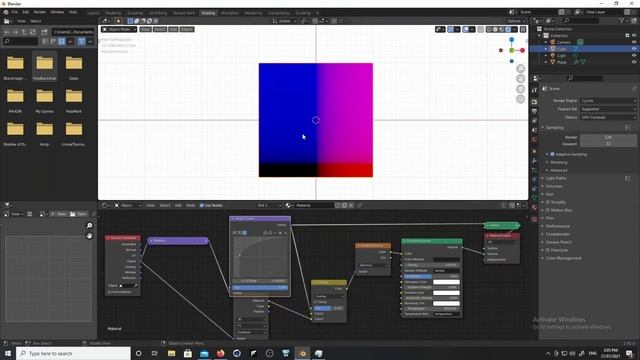The width and height of the screenshot is (640, 360).
Task: Go back in file browser history
Action: click(x=7, y=32)
